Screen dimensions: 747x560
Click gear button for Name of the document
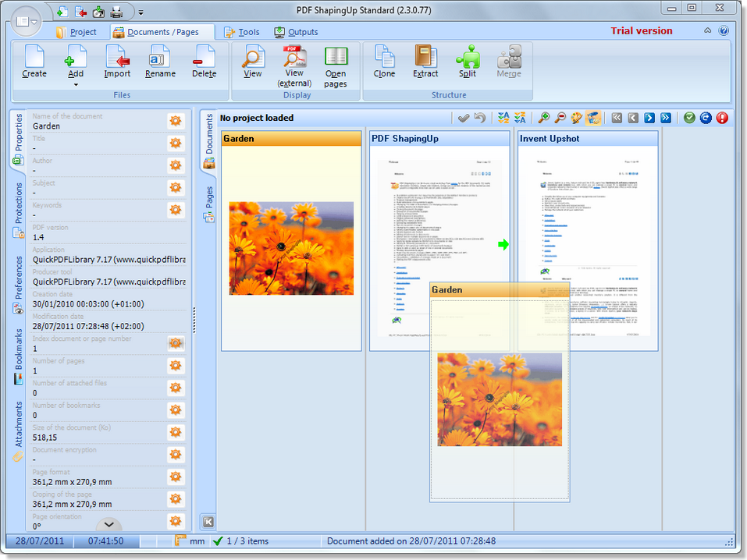(176, 121)
